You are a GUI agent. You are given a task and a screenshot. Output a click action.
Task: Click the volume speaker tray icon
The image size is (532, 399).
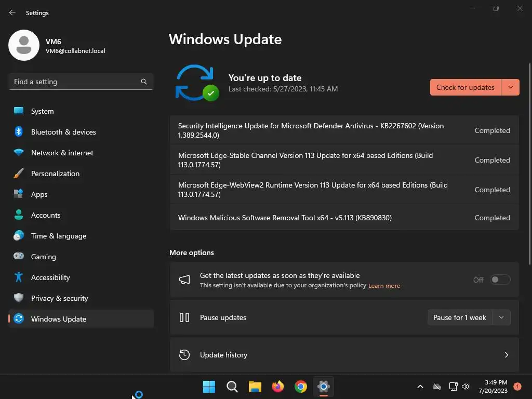pos(465,387)
